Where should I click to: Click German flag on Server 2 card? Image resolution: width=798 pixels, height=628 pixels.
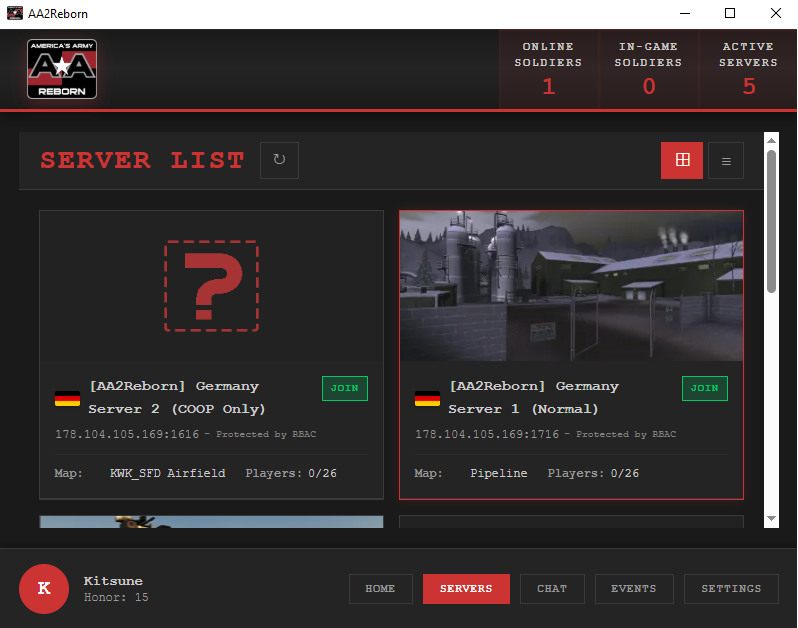[x=67, y=398]
